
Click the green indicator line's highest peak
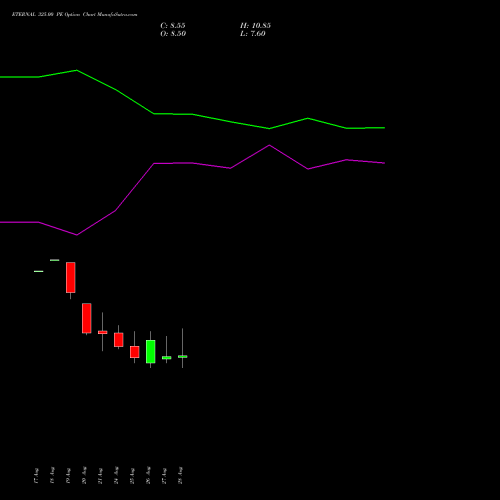77,70
